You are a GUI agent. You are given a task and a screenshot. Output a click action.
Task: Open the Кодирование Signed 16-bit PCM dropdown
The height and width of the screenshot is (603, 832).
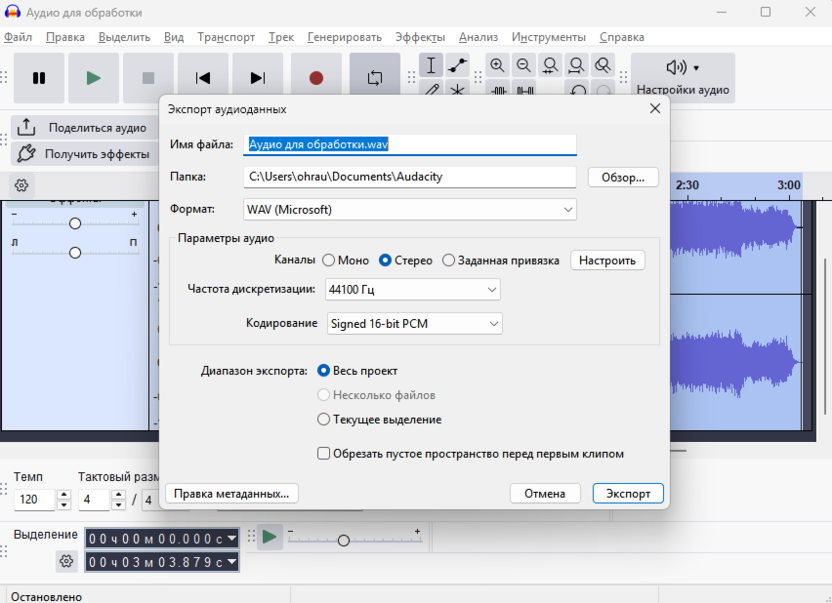point(414,324)
